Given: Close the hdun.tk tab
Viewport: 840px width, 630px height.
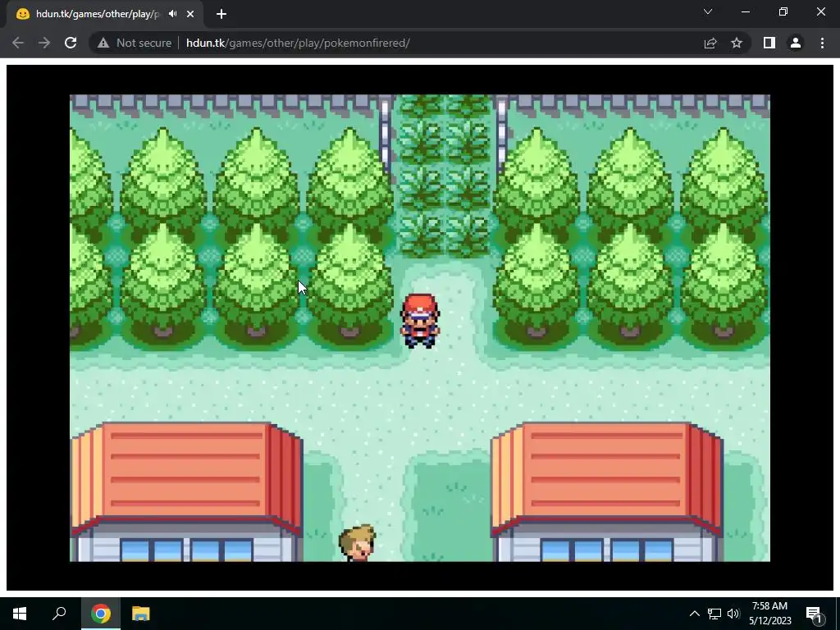Looking at the screenshot, I should click(190, 14).
